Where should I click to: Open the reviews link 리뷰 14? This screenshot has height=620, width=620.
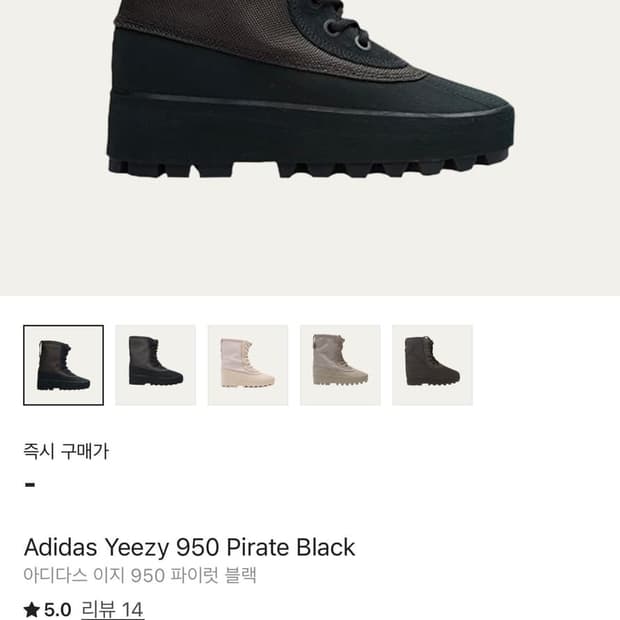pos(112,610)
